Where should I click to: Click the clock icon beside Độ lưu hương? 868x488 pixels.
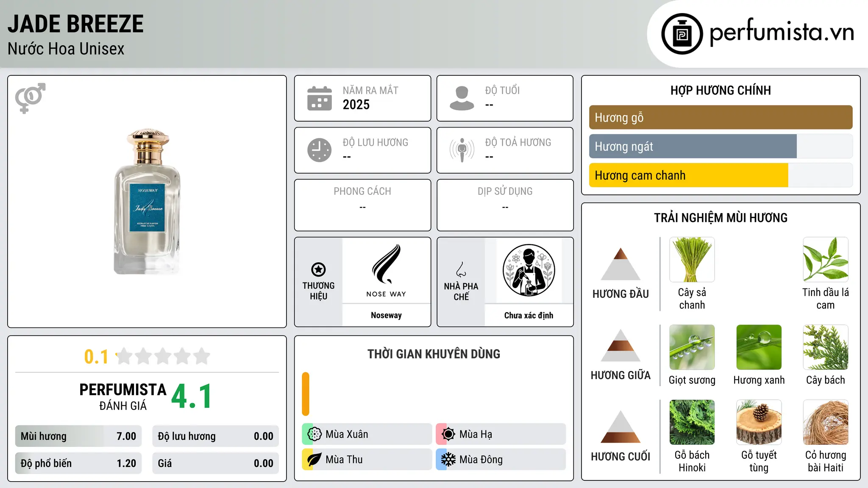(x=320, y=150)
